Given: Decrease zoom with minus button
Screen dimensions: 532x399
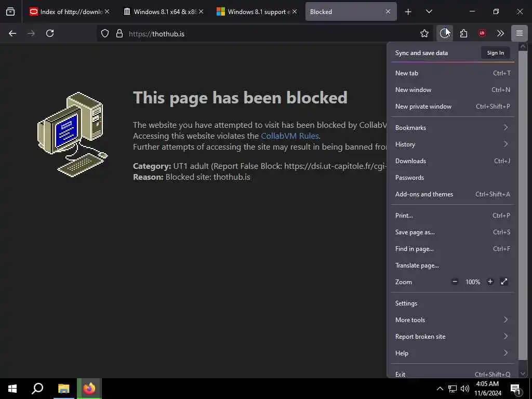Looking at the screenshot, I should [x=455, y=282].
